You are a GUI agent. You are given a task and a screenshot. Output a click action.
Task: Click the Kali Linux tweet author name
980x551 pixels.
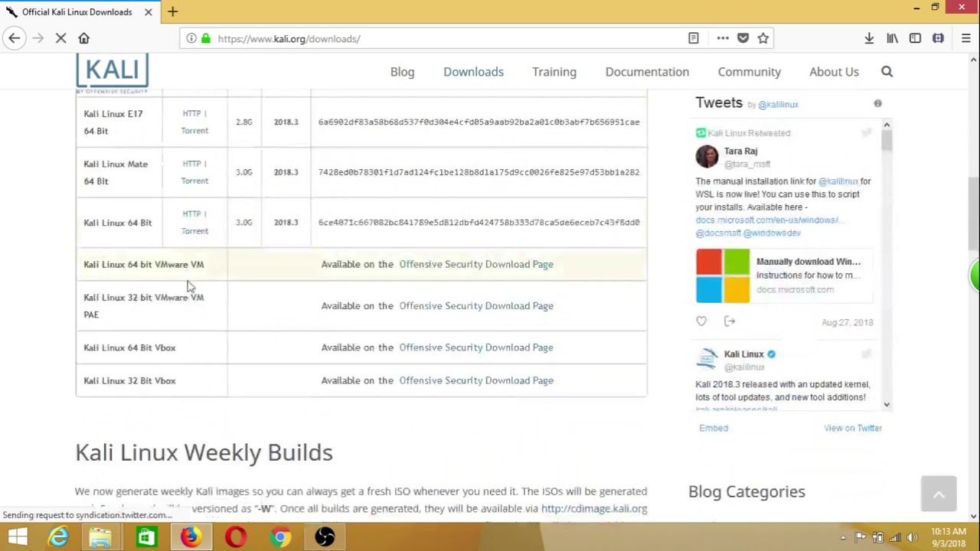743,354
